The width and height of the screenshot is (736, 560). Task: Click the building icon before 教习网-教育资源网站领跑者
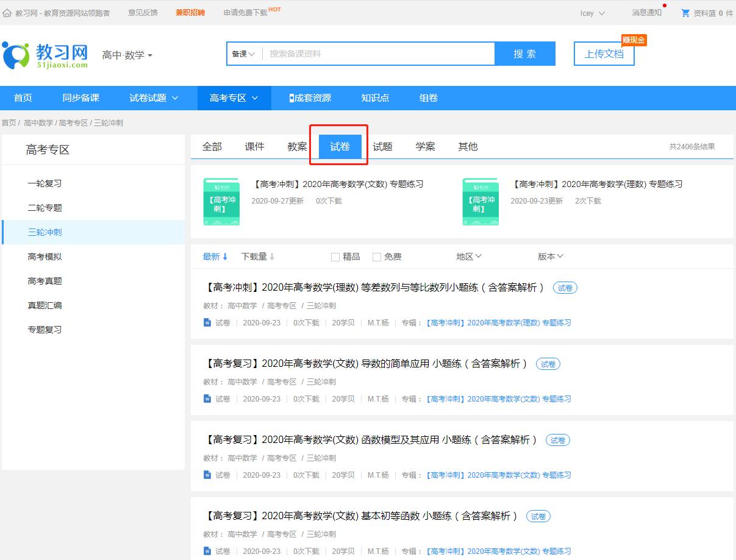click(6, 12)
